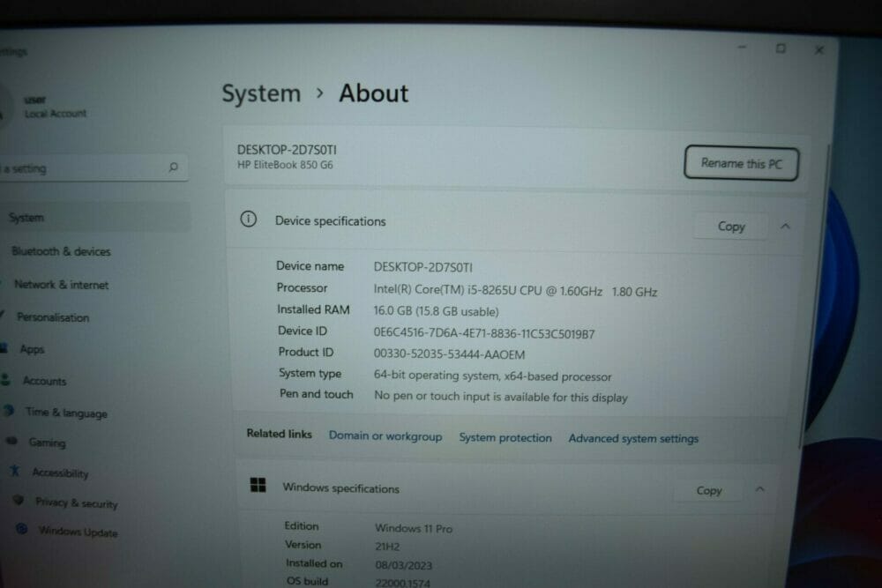Viewport: 882px width, 588px height.
Task: Click the Version value 21H2
Action: [x=387, y=547]
